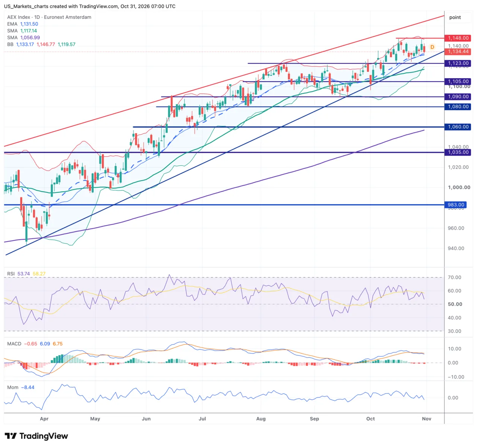Image resolution: width=477 pixels, height=448 pixels.
Task: Click the RSI 70.00 overbought scale value
Action: click(455, 277)
